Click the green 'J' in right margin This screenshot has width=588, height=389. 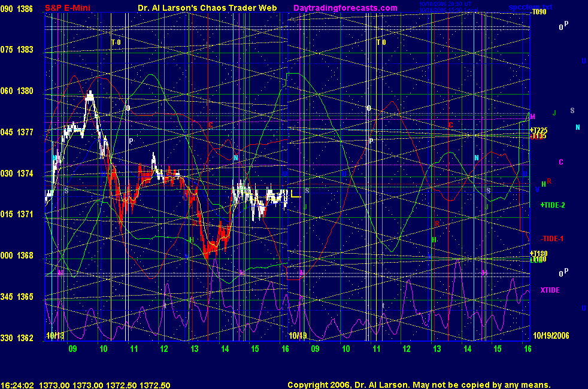click(x=554, y=113)
